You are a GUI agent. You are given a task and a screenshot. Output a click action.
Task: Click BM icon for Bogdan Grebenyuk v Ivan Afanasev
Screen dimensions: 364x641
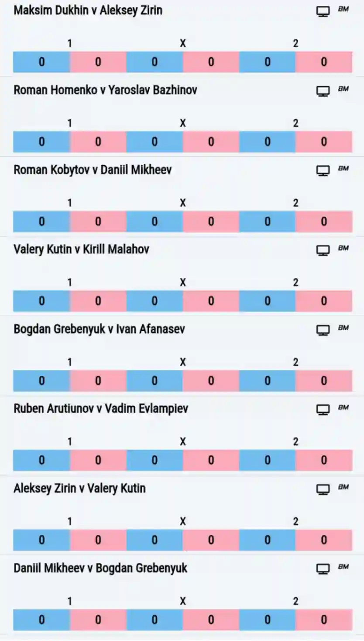pyautogui.click(x=343, y=328)
